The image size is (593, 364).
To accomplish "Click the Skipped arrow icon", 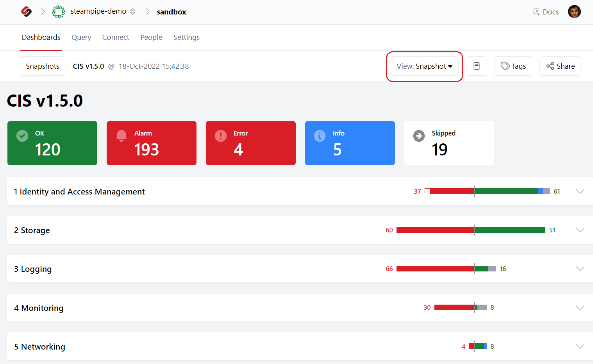I will pos(418,136).
